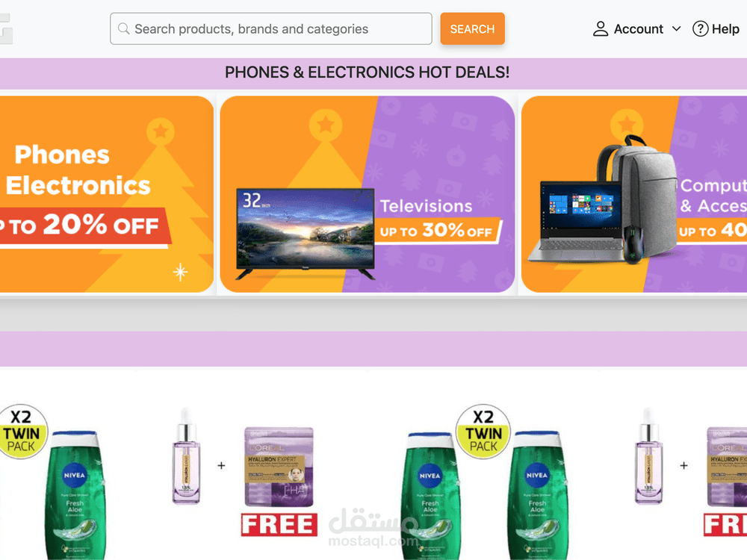Open the Account menu label
Image resolution: width=747 pixels, height=560 pixels.
[639, 29]
